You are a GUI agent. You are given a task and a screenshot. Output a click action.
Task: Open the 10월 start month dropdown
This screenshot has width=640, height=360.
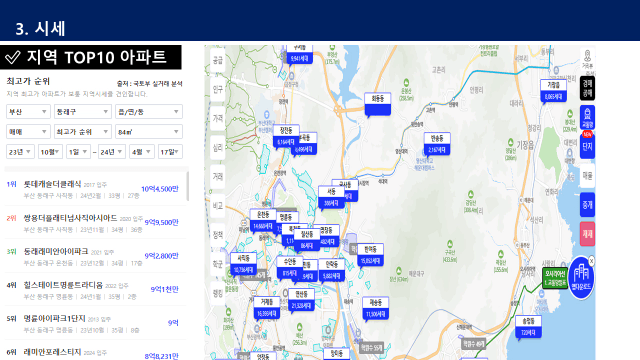50,151
